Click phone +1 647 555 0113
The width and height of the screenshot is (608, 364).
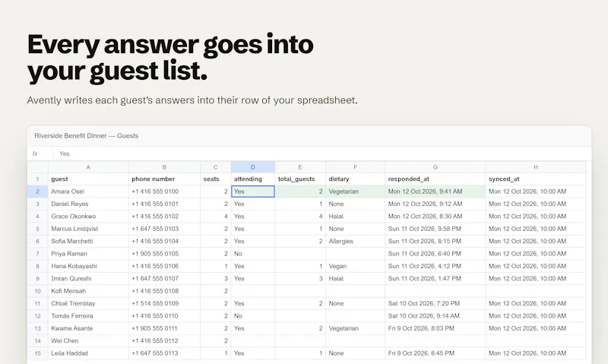[x=164, y=353]
